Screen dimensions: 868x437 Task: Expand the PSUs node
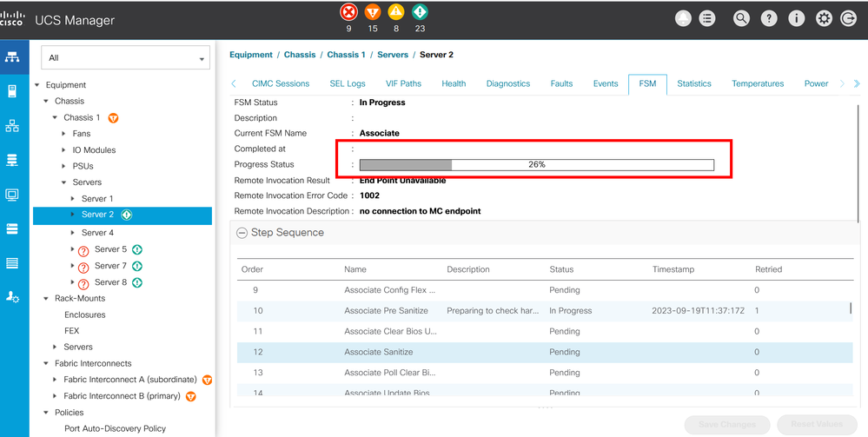pos(63,166)
